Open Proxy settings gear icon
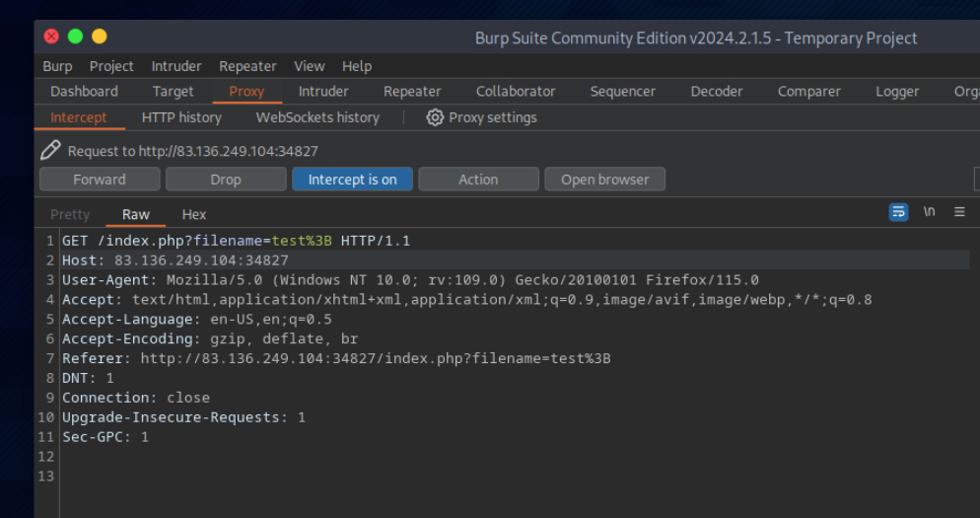The width and height of the screenshot is (980, 518). [x=435, y=117]
